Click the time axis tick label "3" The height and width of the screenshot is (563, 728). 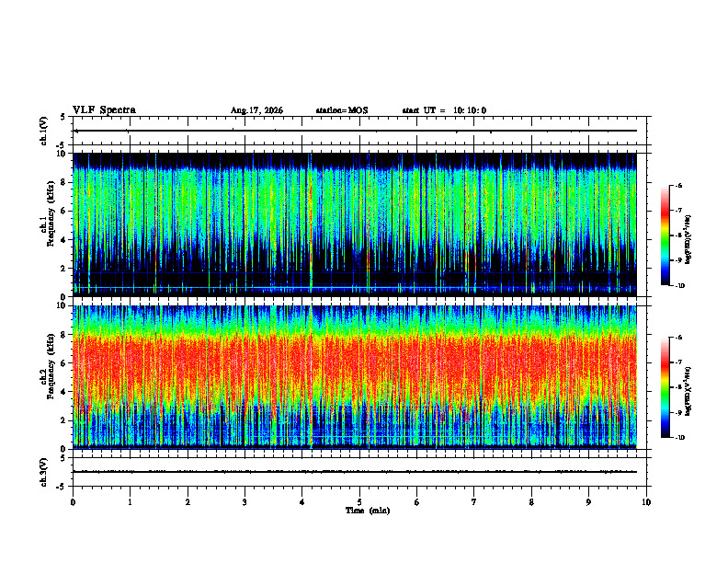245,502
